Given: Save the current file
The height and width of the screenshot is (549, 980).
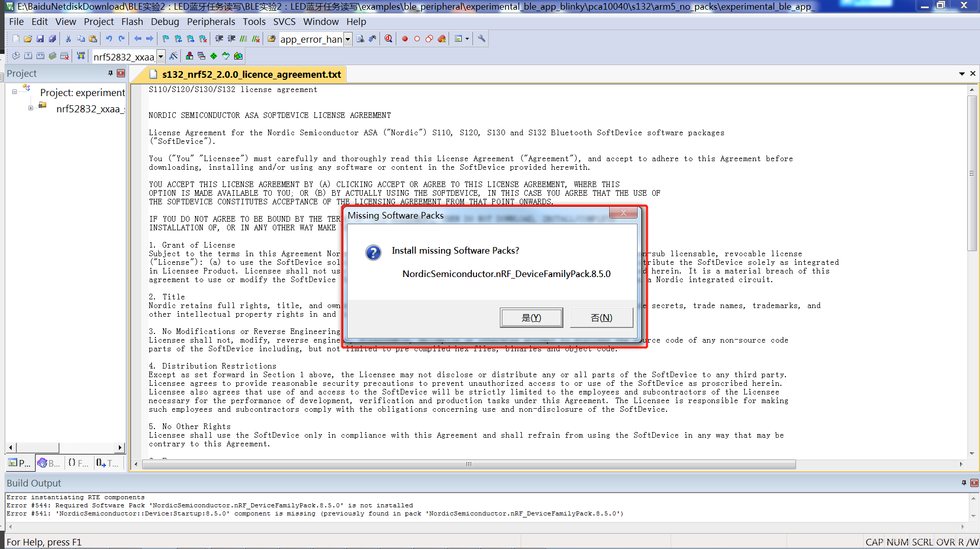Looking at the screenshot, I should (40, 39).
